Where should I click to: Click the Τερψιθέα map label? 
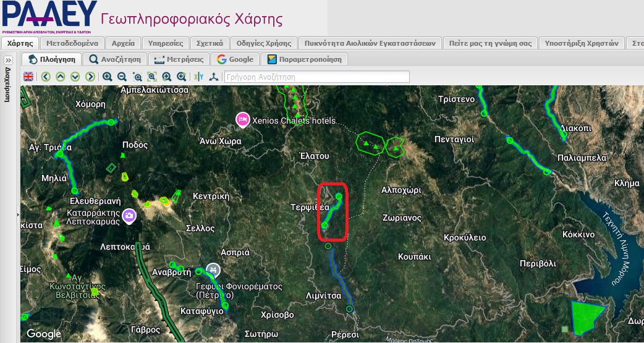[310, 207]
